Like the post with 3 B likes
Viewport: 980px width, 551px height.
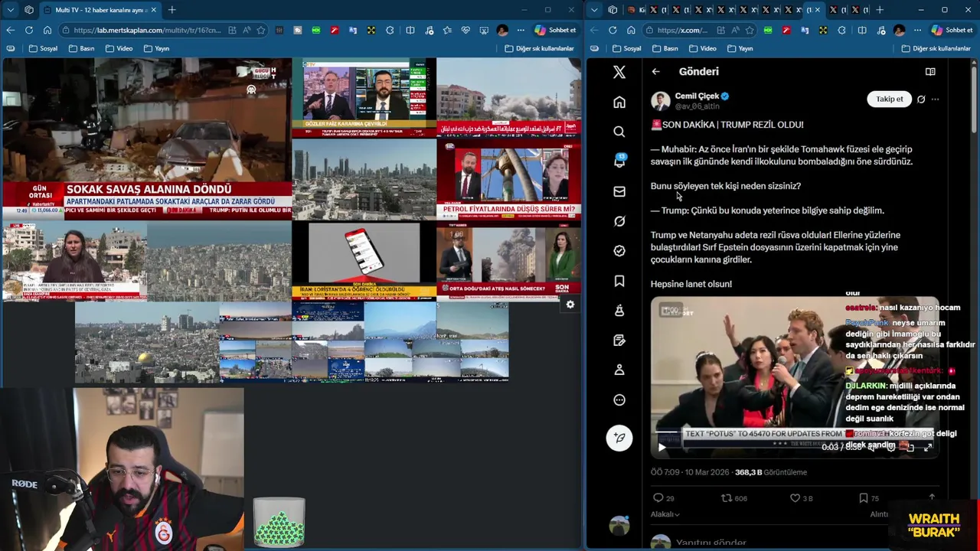(x=795, y=498)
